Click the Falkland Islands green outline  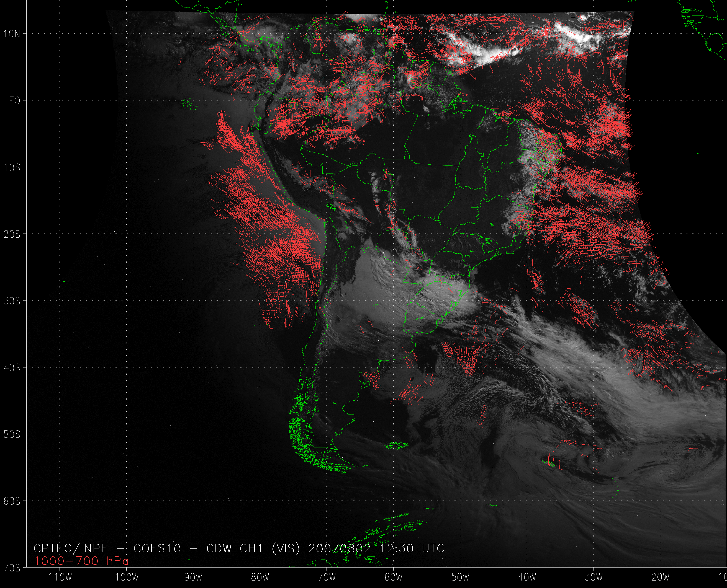pyautogui.click(x=397, y=445)
